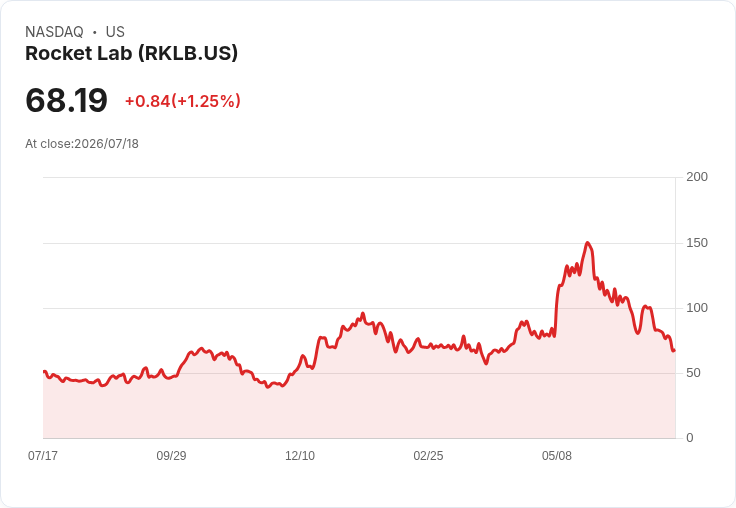The height and width of the screenshot is (508, 736).
Task: Click the At close:2026/07/18 timestamp
Action: [x=82, y=144]
